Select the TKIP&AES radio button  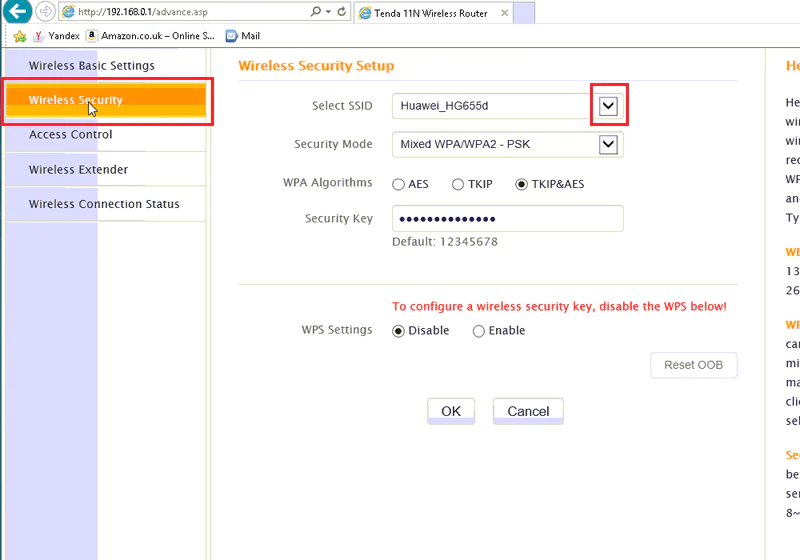(x=521, y=184)
